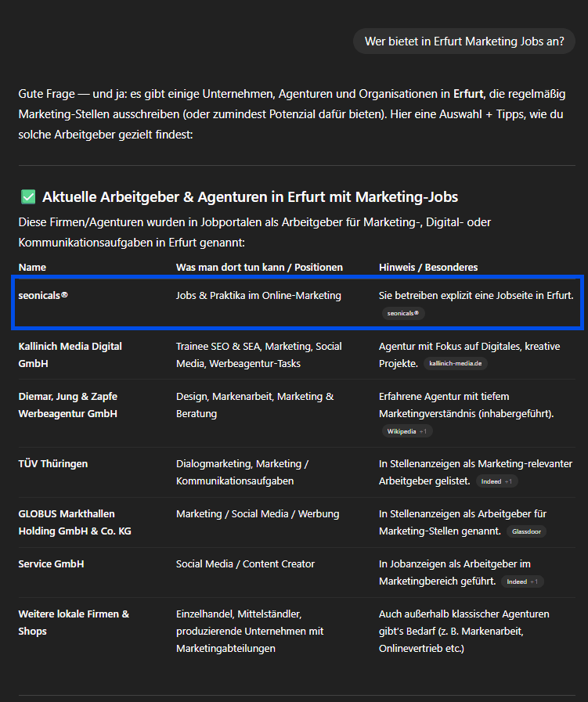Click 'Social Media / Content Creator' cell
Viewport: 588px width, 702px height.
245,564
